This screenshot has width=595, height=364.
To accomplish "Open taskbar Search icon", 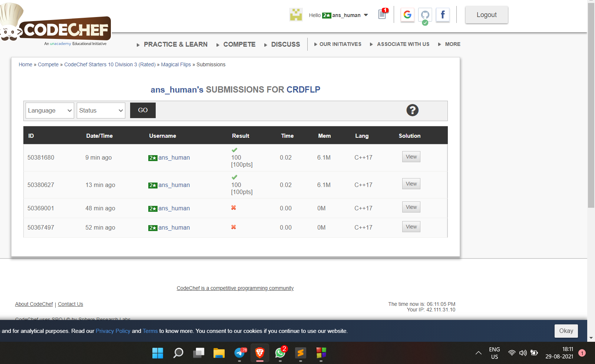I will pos(178,353).
